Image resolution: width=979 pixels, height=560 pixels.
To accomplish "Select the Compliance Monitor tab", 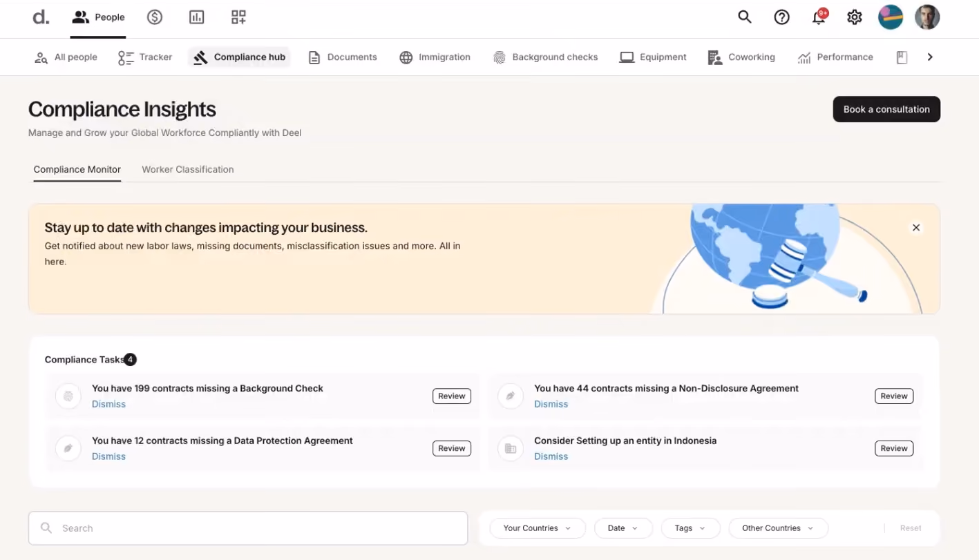I will (x=77, y=169).
